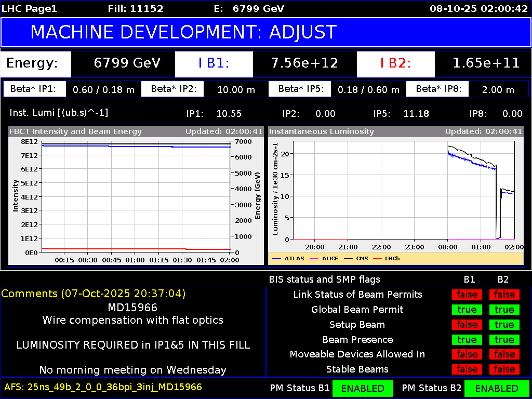532x399 pixels.
Task: Toggle Global Beam Permit B1 indicator
Action: [x=467, y=310]
